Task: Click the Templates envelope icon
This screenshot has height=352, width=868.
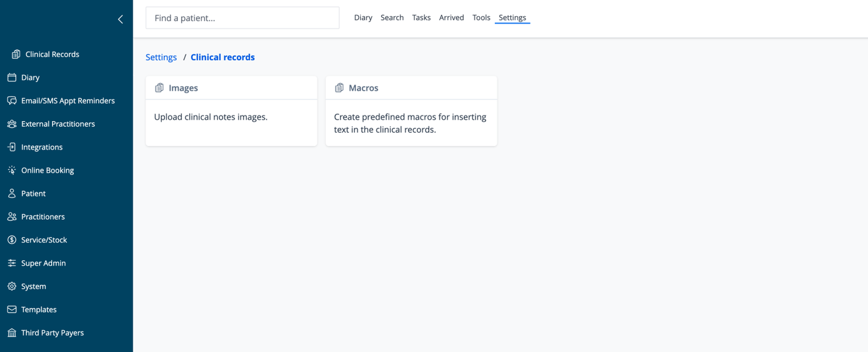Action: pyautogui.click(x=12, y=309)
